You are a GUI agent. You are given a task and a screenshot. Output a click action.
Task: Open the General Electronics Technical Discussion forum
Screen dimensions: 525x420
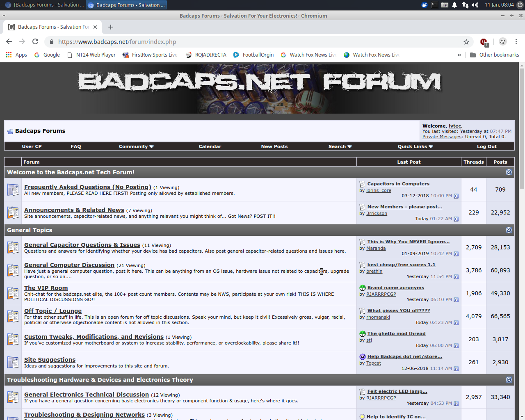tap(87, 395)
